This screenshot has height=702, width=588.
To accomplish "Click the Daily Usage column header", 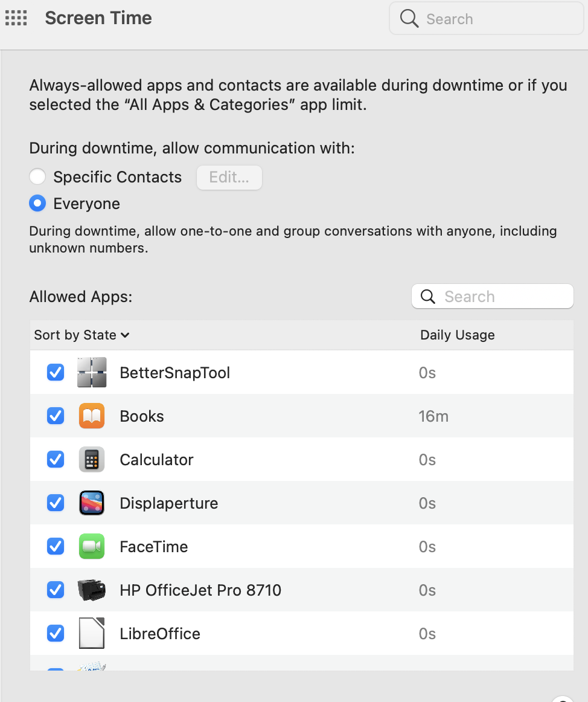I will 457,335.
